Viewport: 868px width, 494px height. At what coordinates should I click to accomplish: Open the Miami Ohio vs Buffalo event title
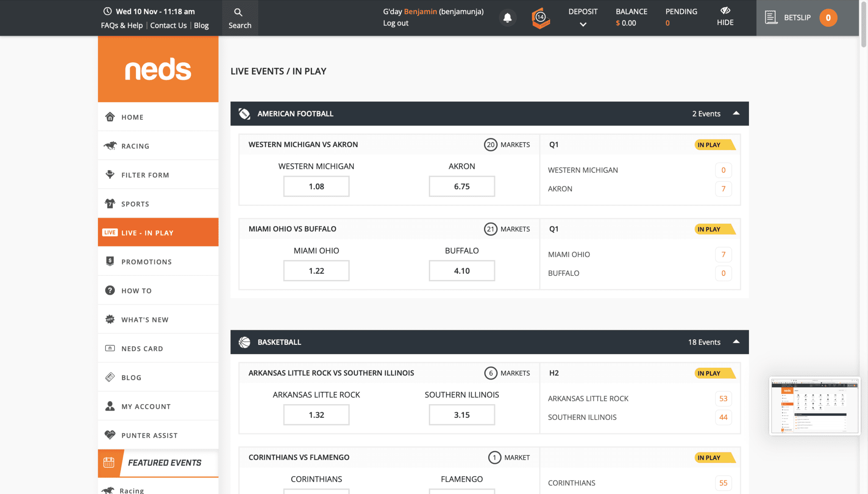(292, 229)
